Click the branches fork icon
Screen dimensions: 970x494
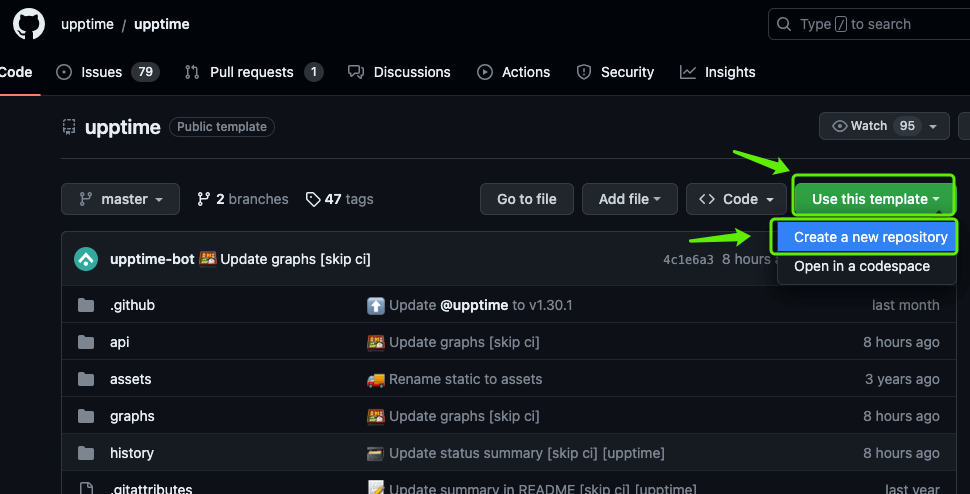pyautogui.click(x=204, y=199)
